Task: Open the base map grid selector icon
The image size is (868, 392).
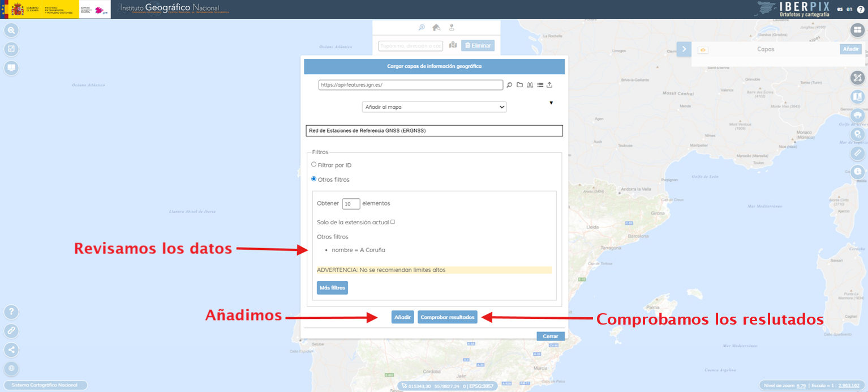Action: pyautogui.click(x=858, y=31)
